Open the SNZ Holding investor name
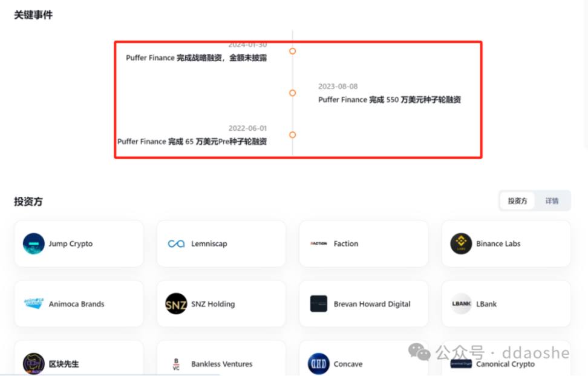588x376 pixels. 213,304
